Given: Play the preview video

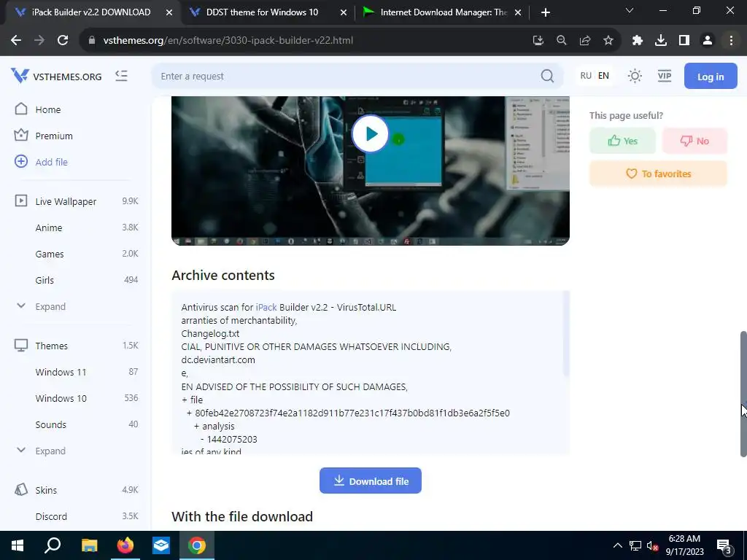Looking at the screenshot, I should click(x=370, y=134).
